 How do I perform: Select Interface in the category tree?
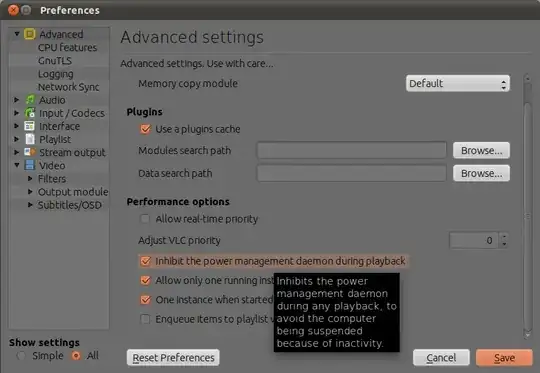pyautogui.click(x=59, y=126)
